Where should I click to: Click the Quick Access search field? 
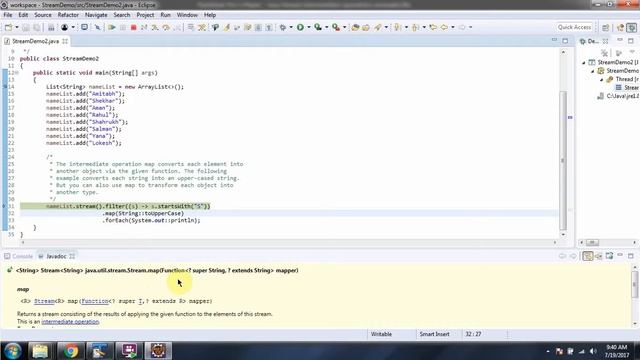[574, 27]
